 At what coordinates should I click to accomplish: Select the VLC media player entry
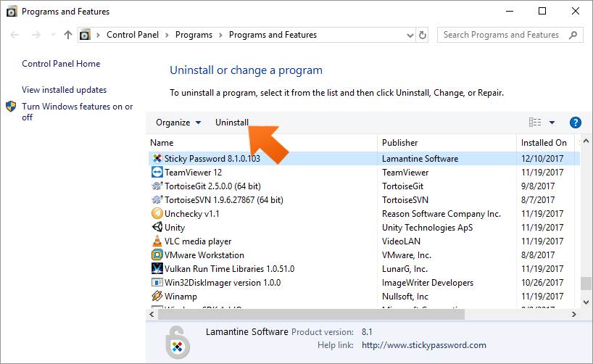coord(198,241)
